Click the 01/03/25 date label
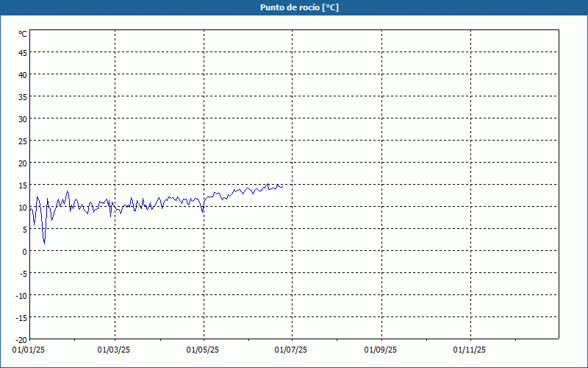The width and height of the screenshot is (588, 368). pos(114,350)
